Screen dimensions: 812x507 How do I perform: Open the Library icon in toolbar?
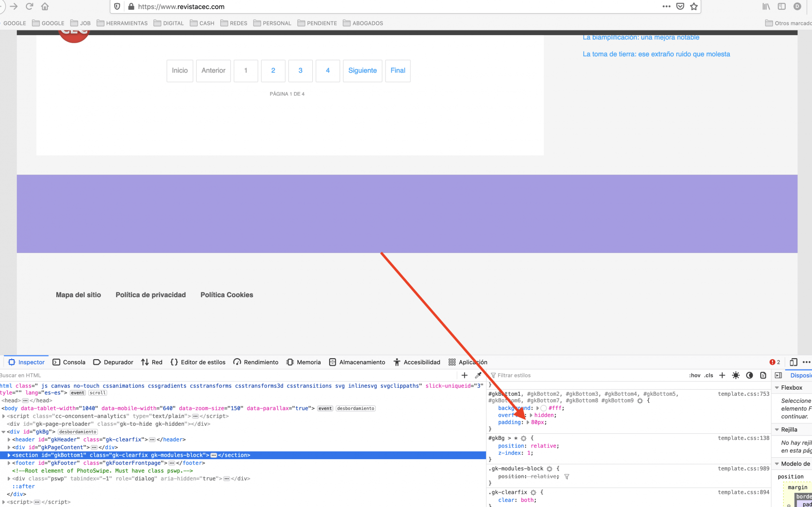click(766, 7)
